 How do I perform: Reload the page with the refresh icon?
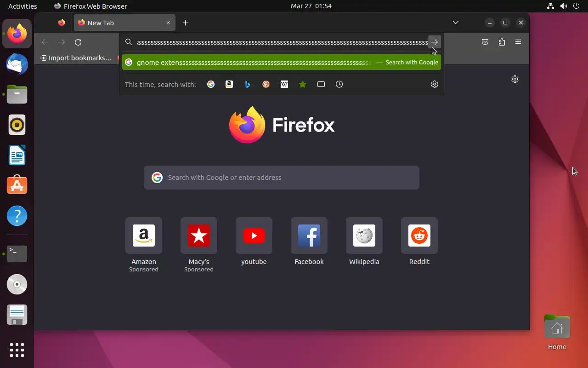pyautogui.click(x=78, y=42)
